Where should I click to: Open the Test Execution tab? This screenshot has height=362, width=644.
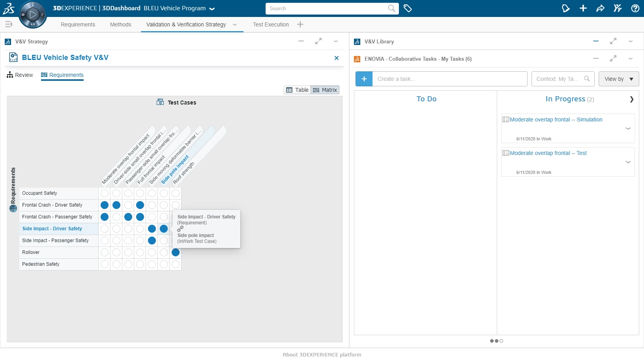tap(271, 24)
